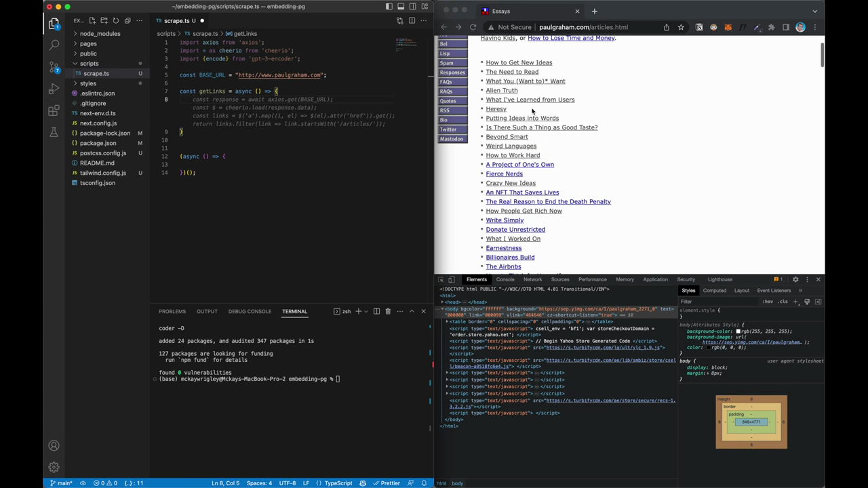The height and width of the screenshot is (488, 868).
Task: Click the Styles Filter input field
Action: tap(717, 302)
